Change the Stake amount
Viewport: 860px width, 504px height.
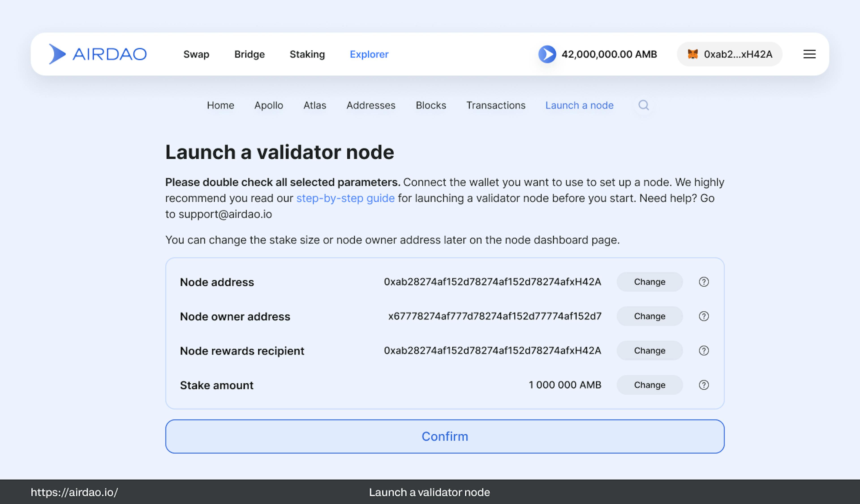649,385
